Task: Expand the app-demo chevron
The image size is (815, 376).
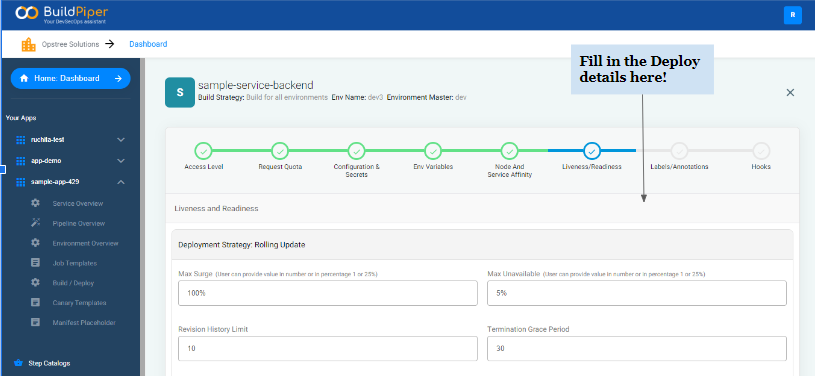Action: (x=121, y=161)
